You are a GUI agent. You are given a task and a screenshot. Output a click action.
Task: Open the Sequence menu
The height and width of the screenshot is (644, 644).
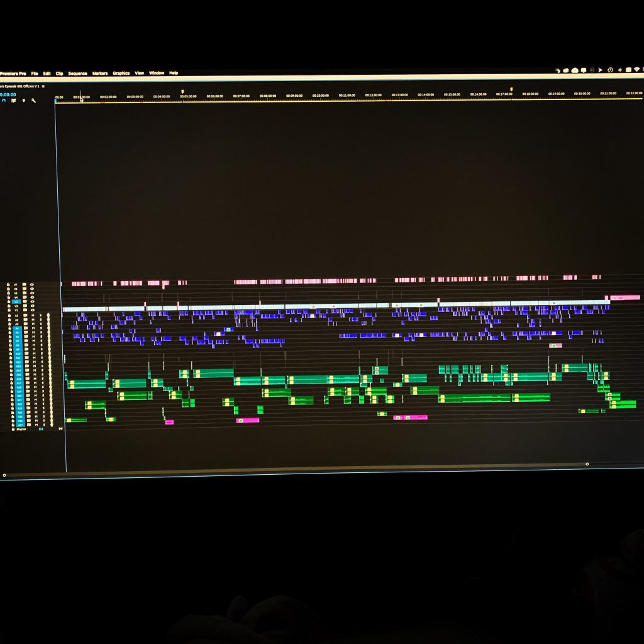click(x=77, y=74)
